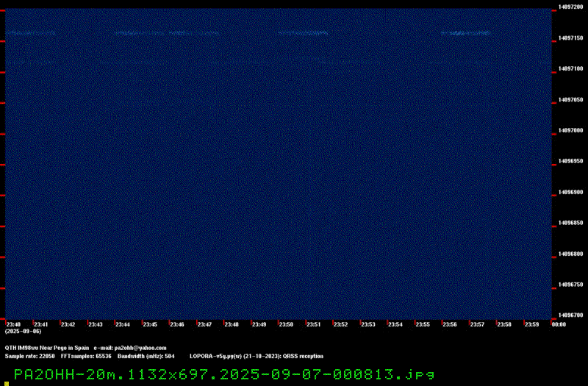The image size is (588, 386).
Task: Click the bright signal trace above 23:56
Action: (465, 33)
